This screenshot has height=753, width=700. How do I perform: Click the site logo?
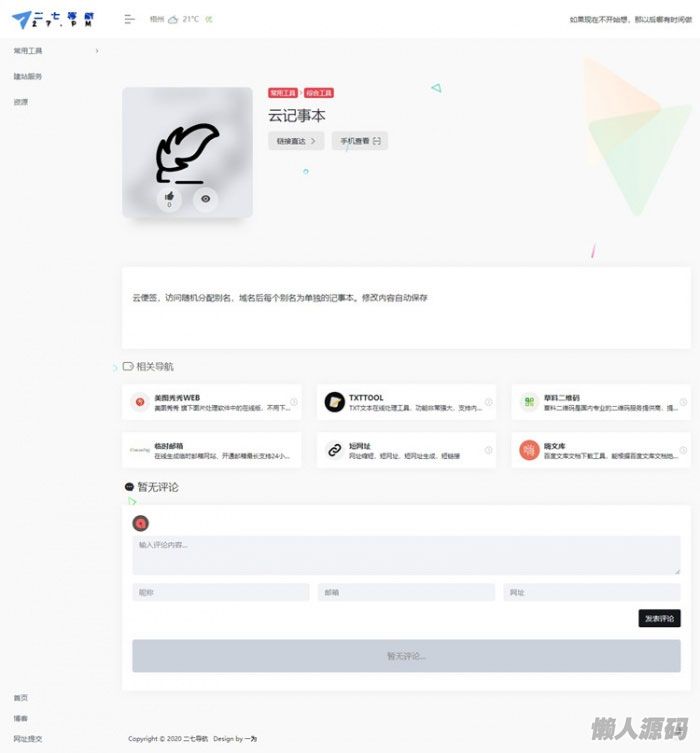click(53, 20)
